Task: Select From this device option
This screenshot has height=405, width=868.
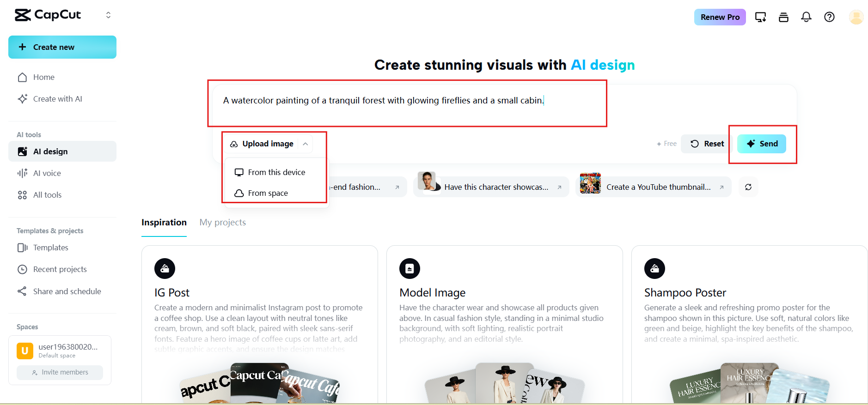Action: coord(276,172)
